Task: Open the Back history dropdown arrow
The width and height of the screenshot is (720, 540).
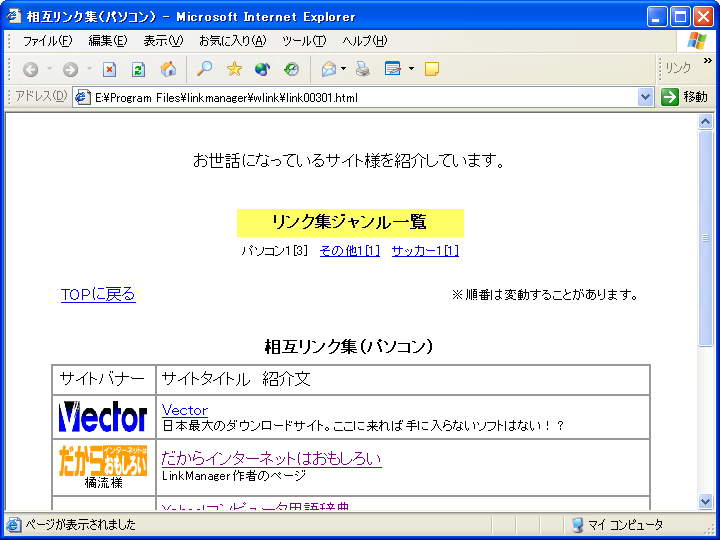Action: 49,69
